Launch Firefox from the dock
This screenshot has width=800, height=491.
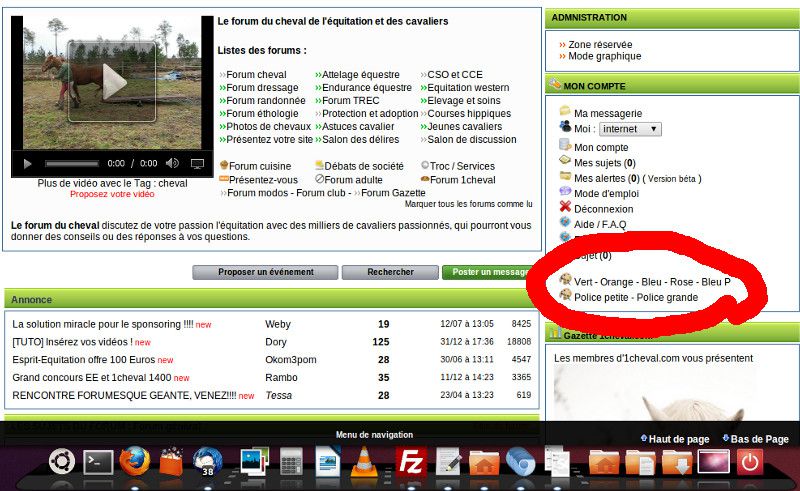pos(134,462)
